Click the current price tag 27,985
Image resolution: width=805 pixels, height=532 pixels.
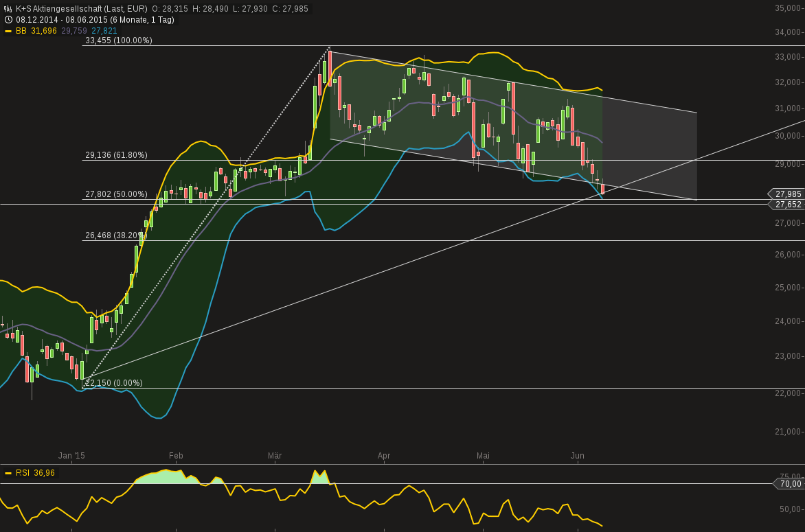pyautogui.click(x=786, y=194)
